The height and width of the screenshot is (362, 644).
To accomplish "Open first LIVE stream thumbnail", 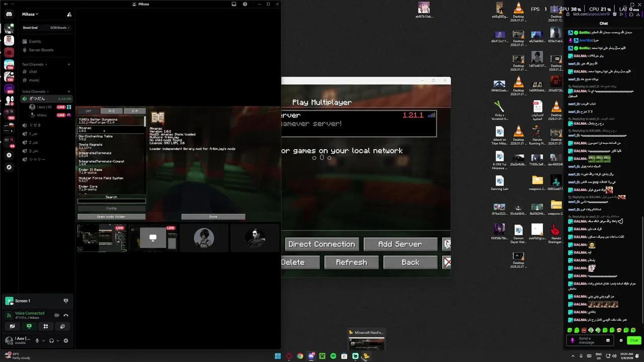I will coord(102,237).
